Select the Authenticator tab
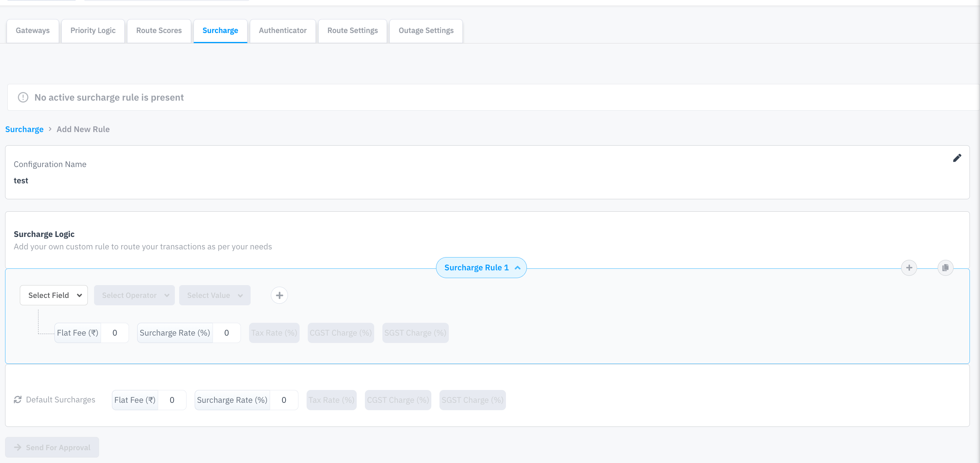 [x=282, y=31]
